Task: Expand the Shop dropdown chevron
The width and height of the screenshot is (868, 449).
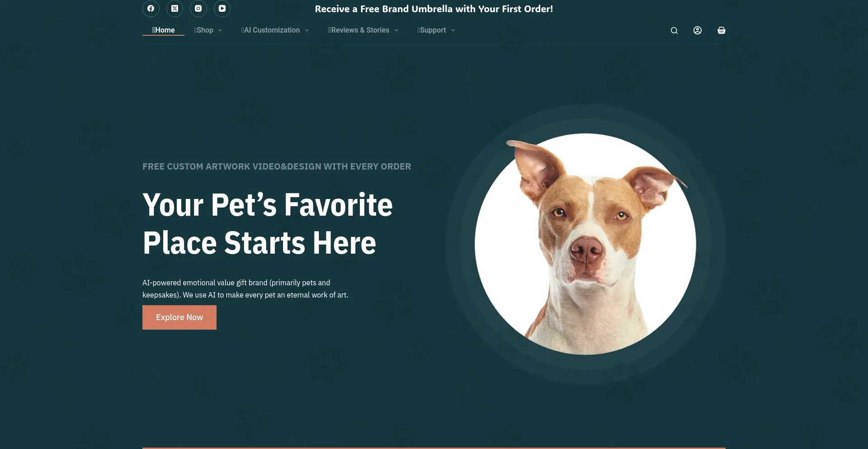Action: click(220, 30)
